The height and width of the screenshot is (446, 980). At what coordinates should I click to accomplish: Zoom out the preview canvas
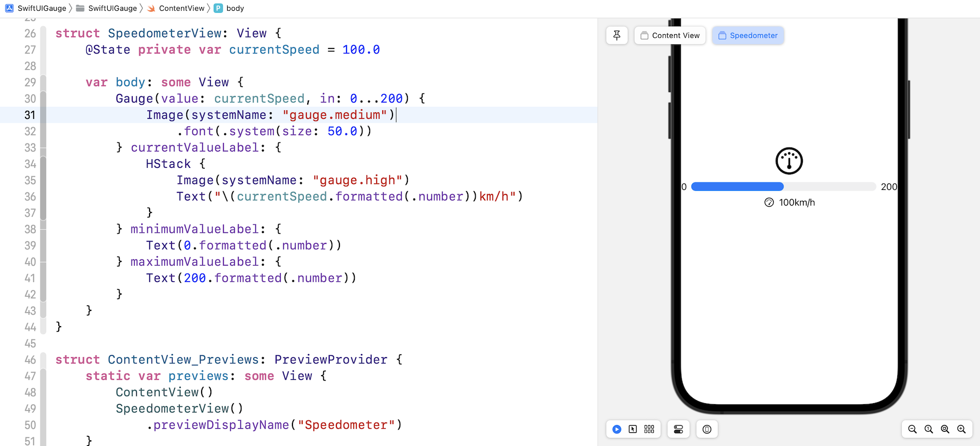tap(913, 429)
